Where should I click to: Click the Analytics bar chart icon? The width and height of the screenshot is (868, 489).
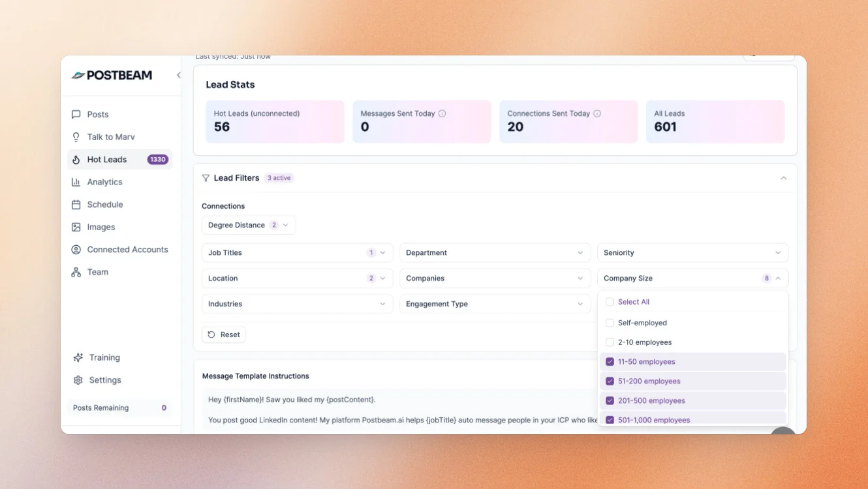pyautogui.click(x=76, y=182)
